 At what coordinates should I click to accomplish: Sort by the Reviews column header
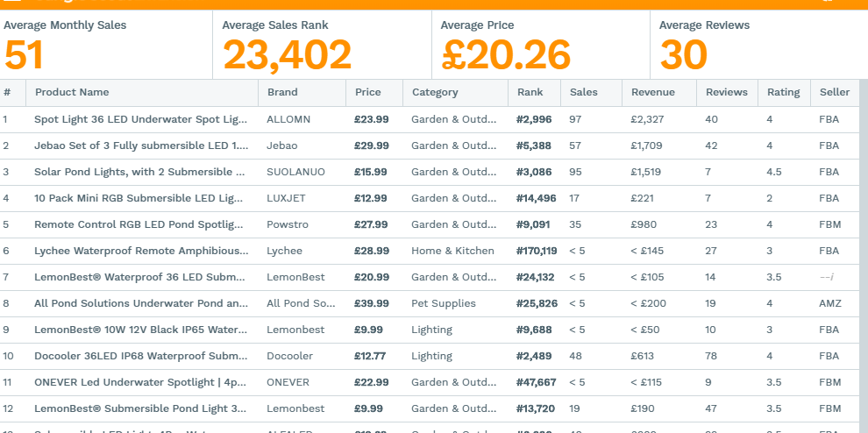726,92
